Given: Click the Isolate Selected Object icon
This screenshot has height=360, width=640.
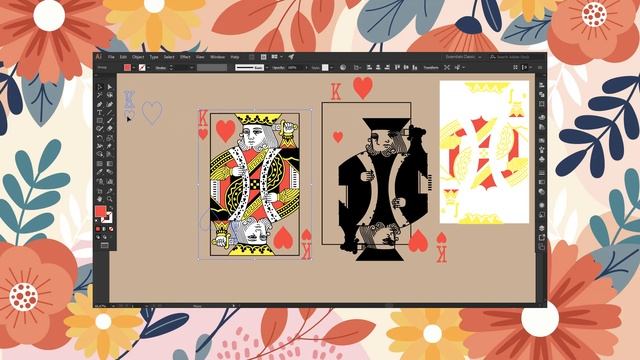Looking at the screenshot, I should pos(447,67).
